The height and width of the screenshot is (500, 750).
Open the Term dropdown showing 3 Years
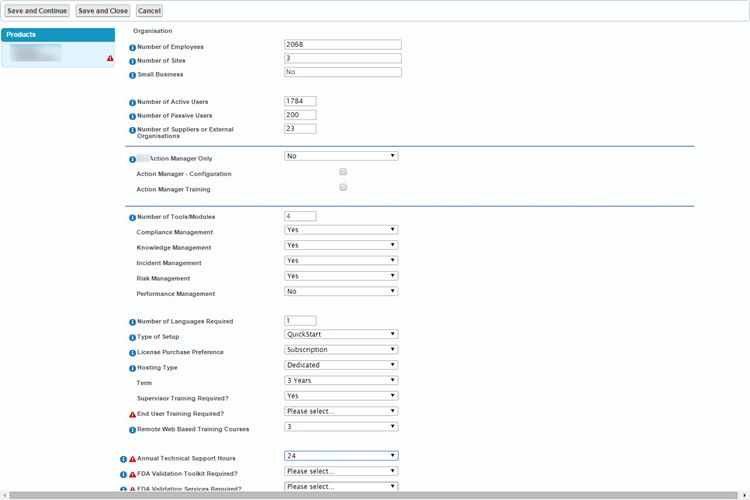[341, 380]
